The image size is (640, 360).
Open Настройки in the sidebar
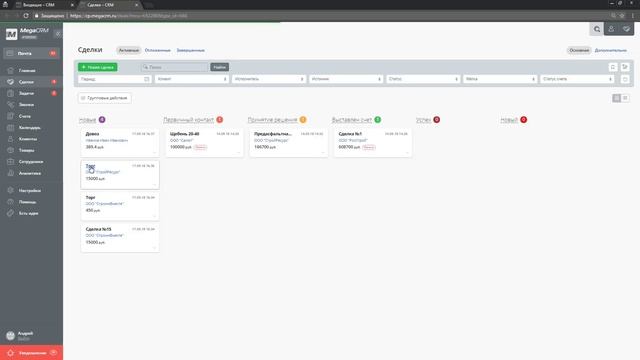(31, 191)
